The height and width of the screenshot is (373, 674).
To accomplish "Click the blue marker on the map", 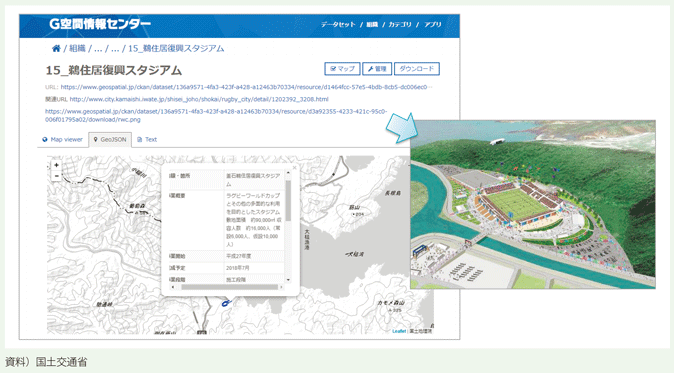I will click(226, 303).
